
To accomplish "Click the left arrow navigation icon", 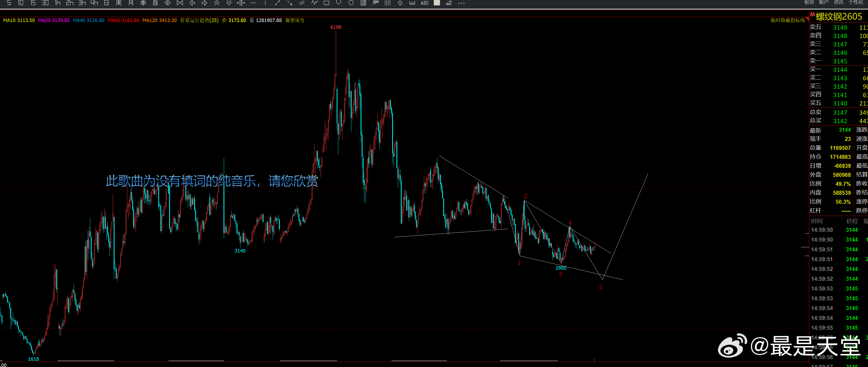I will [x=192, y=3].
